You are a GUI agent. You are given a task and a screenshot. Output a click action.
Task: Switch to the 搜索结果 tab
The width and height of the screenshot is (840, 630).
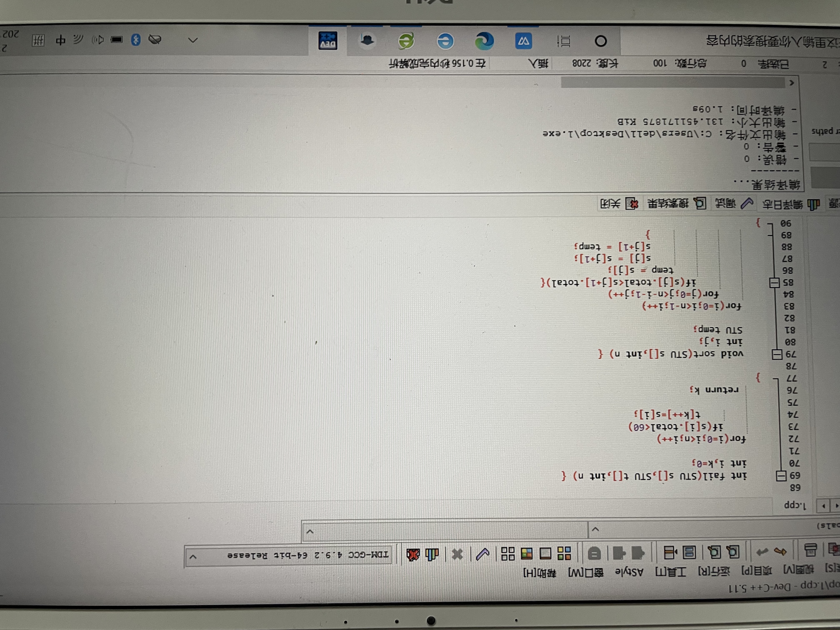point(677,204)
